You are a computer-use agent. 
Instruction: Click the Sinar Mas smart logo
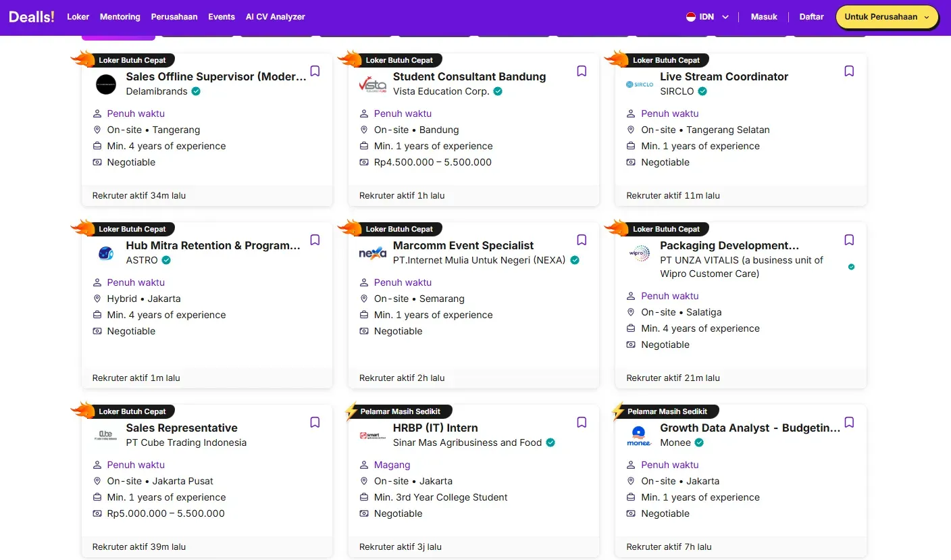click(x=373, y=436)
